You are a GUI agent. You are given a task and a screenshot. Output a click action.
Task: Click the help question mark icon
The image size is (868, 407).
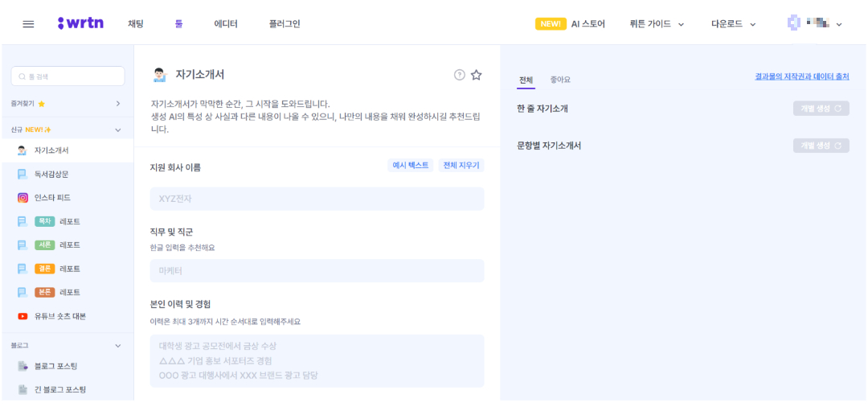click(460, 75)
